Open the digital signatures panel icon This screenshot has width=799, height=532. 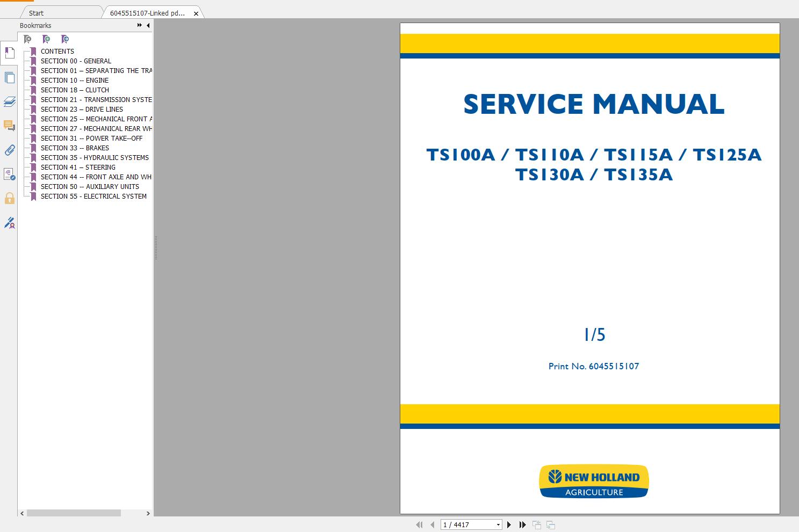[x=9, y=174]
